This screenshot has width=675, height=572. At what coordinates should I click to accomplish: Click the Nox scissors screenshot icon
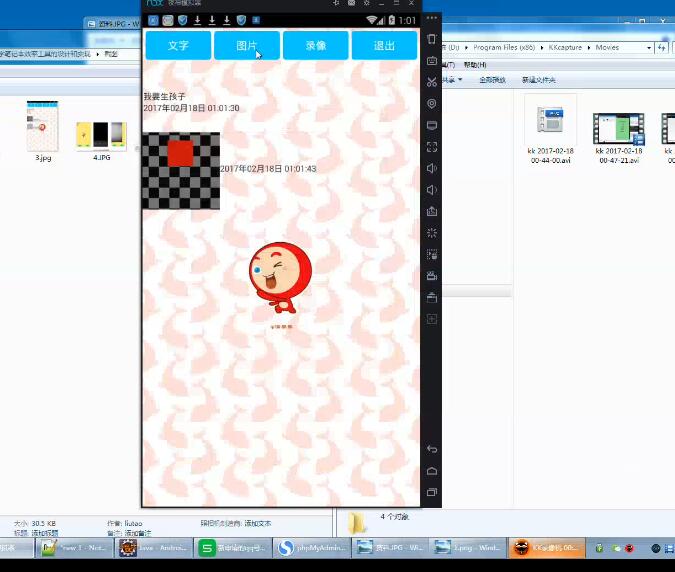tap(432, 82)
